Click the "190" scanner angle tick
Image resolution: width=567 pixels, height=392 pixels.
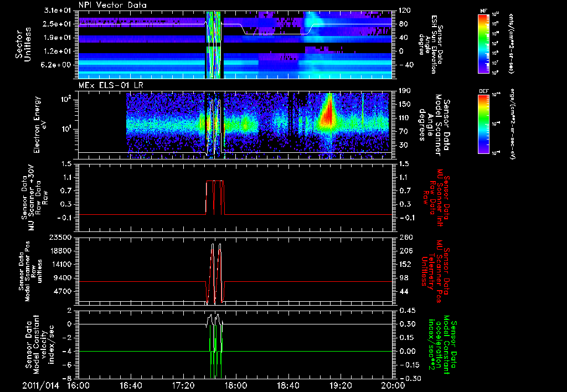(405, 91)
